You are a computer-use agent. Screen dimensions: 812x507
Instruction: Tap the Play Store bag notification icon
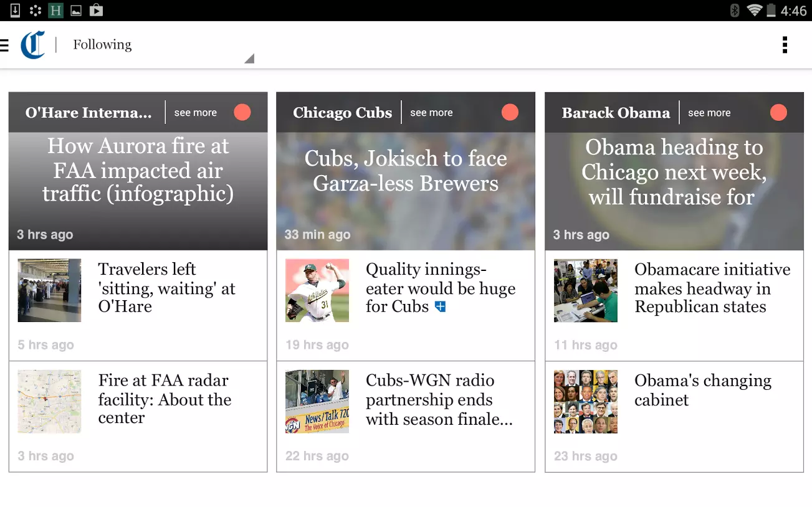96,10
